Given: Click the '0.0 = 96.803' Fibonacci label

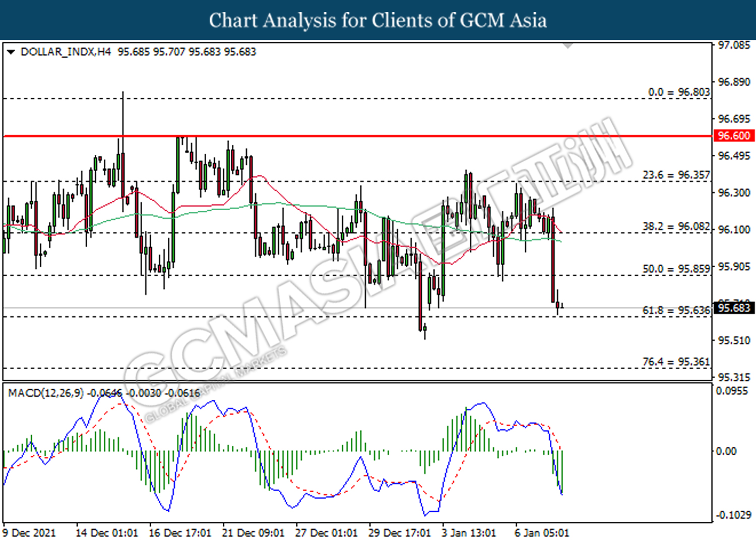Looking at the screenshot, I should click(679, 92).
